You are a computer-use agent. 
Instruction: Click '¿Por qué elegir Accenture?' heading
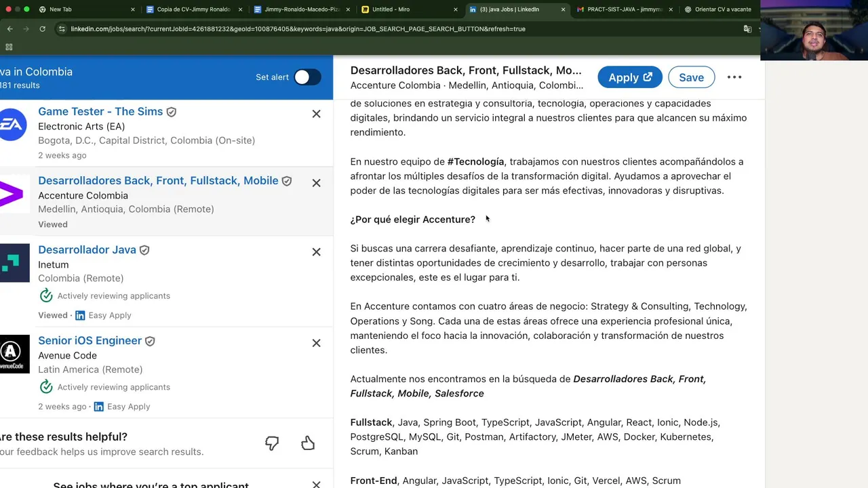coord(413,220)
